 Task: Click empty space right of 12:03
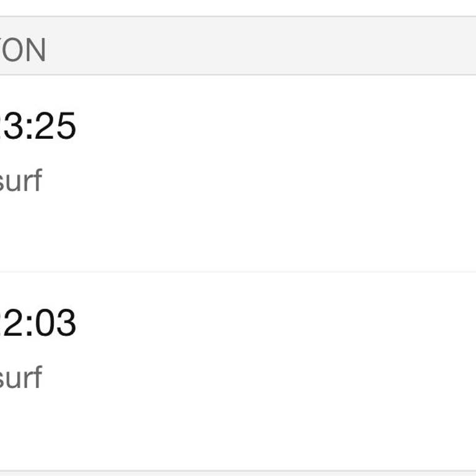(248, 323)
